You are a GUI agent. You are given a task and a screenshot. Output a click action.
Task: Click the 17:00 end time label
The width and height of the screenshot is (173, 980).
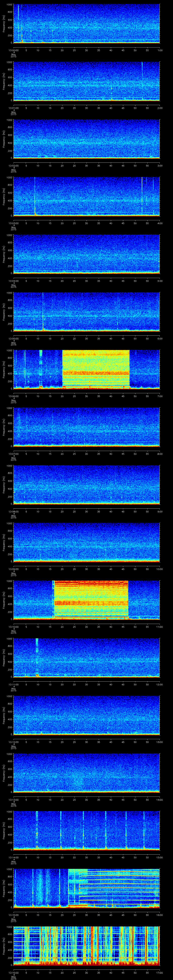[160, 972]
